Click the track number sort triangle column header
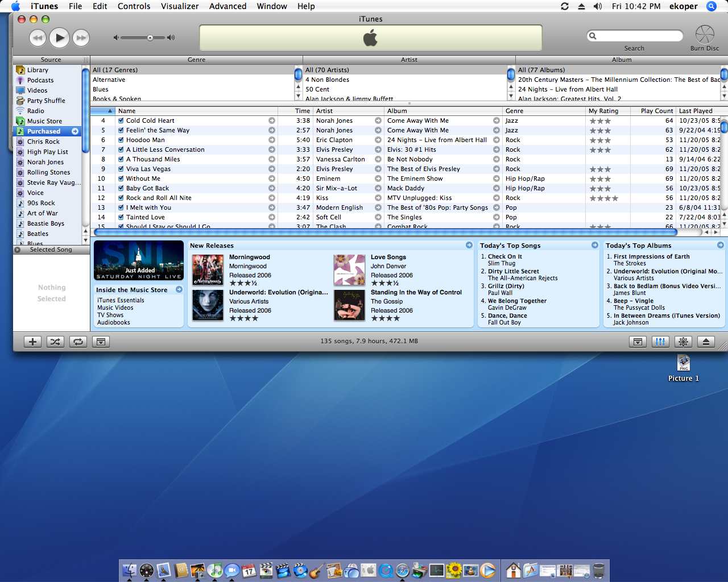 pyautogui.click(x=102, y=111)
